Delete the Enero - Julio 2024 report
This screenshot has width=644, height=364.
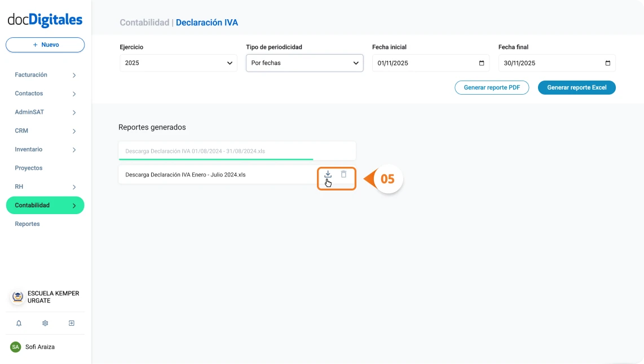point(344,175)
